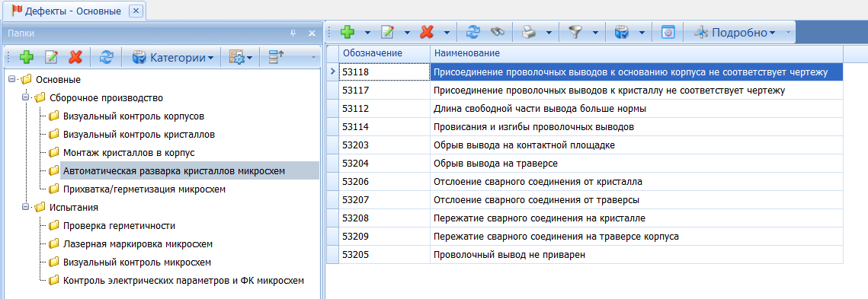Edit selected folder in Папки panel
Image resolution: width=868 pixels, height=299 pixels.
(x=51, y=58)
